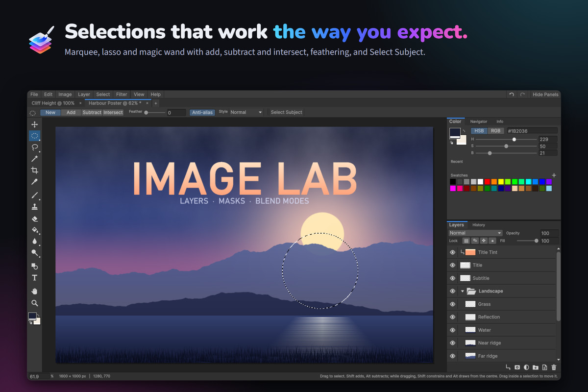The height and width of the screenshot is (392, 588).
Task: Switch to the History tab
Action: click(x=479, y=225)
